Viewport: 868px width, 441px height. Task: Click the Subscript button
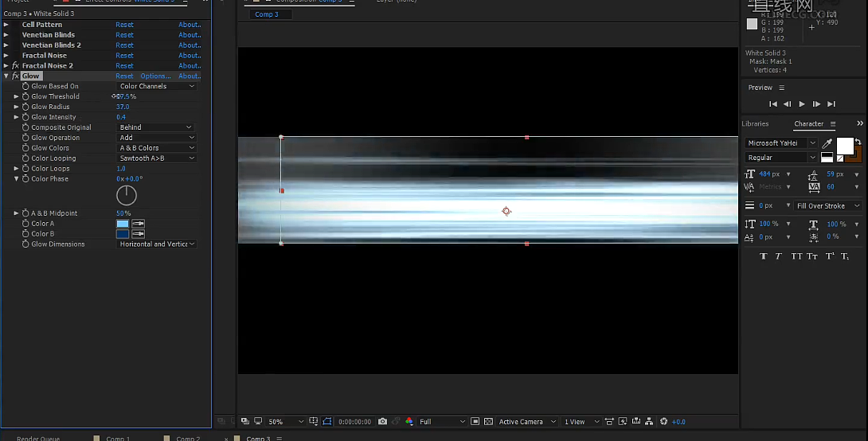[845, 256]
